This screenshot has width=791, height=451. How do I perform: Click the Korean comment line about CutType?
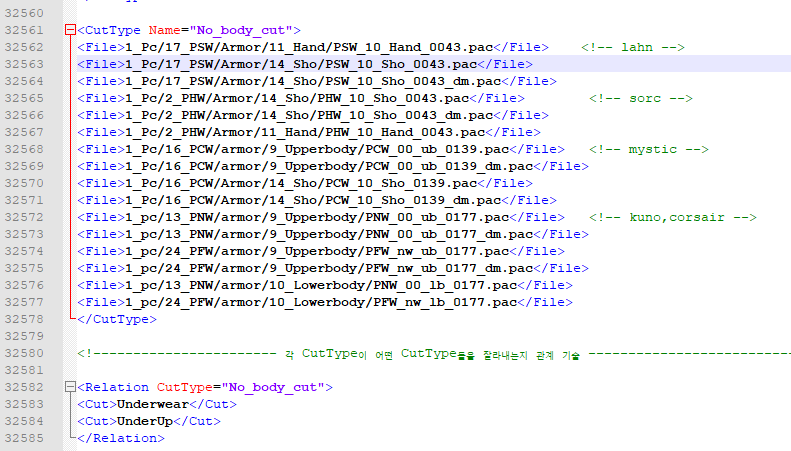click(x=430, y=353)
